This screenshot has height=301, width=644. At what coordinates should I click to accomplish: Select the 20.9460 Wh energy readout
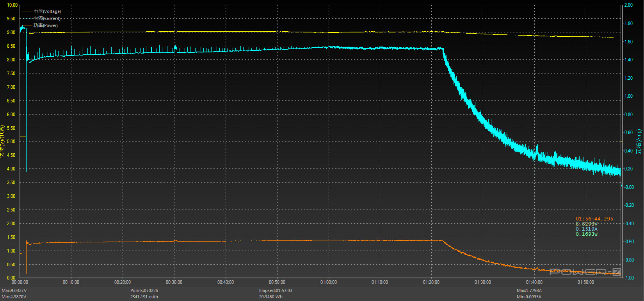[x=271, y=297]
